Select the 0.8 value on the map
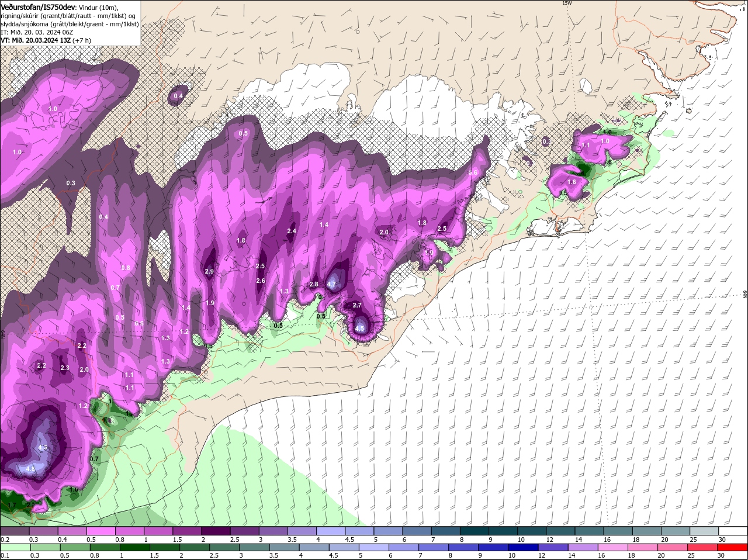Image resolution: width=748 pixels, height=560 pixels. pyautogui.click(x=126, y=268)
